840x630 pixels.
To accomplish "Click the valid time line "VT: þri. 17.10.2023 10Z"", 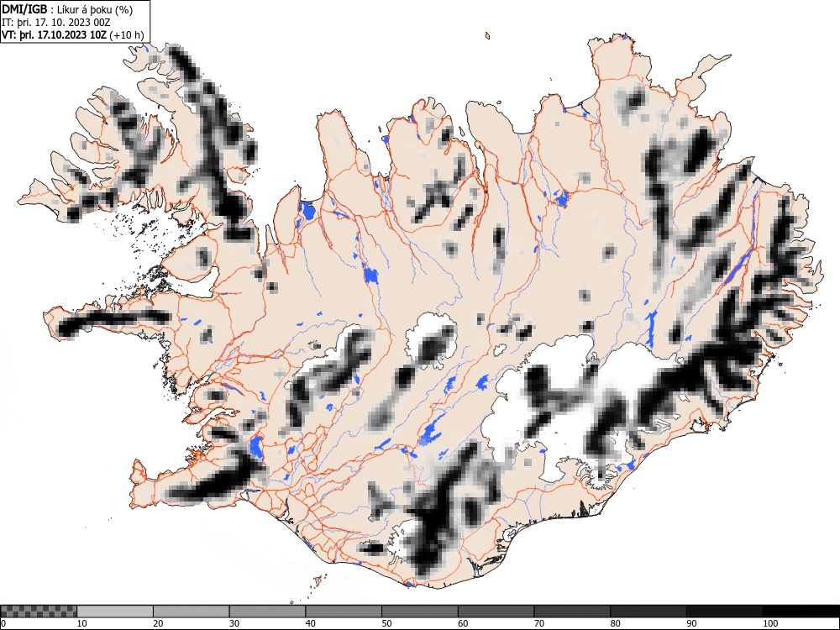I will [x=54, y=35].
